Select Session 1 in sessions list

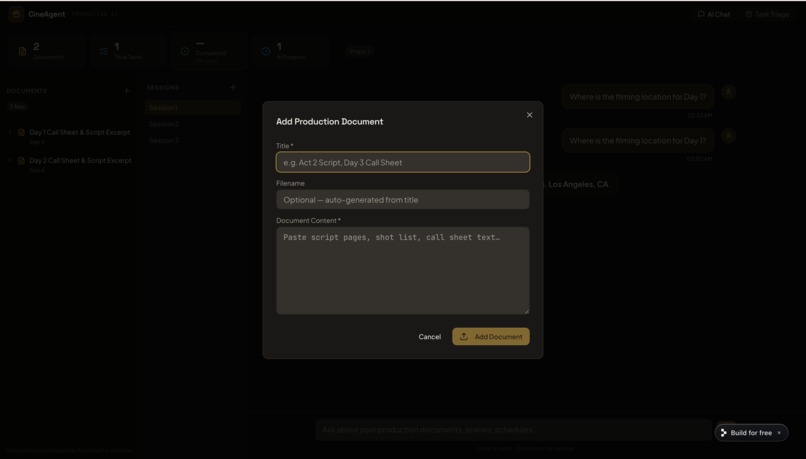[192, 107]
